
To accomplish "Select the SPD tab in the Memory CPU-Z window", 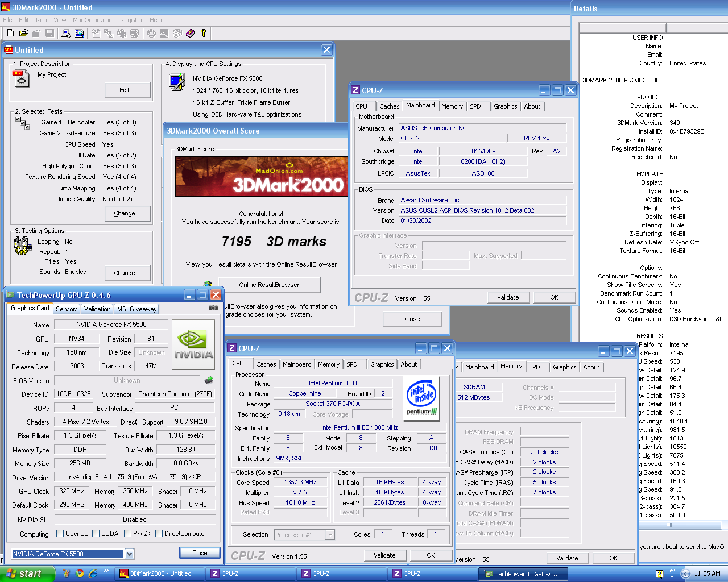I will click(x=534, y=367).
